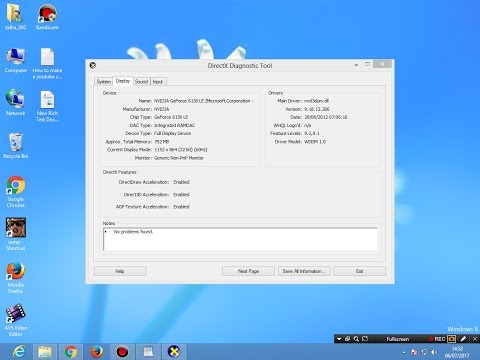Select the samp shortcut desktop icon

(16, 234)
